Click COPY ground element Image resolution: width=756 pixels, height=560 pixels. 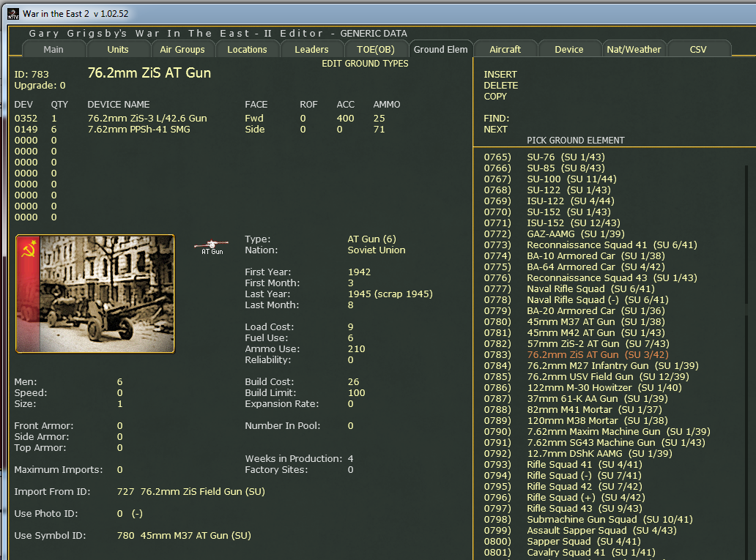495,97
